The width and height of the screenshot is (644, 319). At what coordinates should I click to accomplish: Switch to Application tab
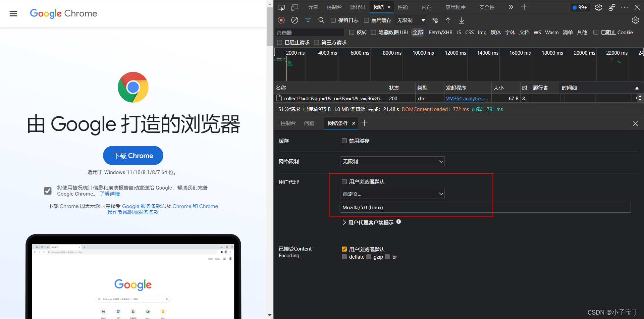455,7
